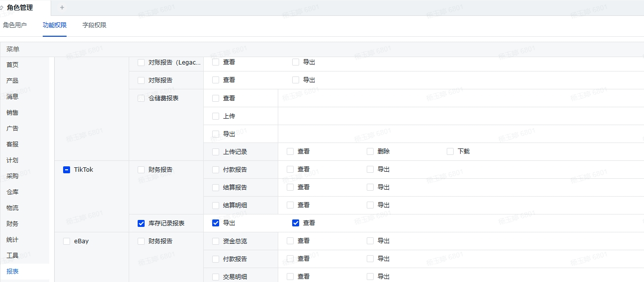Viewport: 644px width, 282px height.
Task: Check 导出 for 对账报告（Legacy）
Action: click(x=296, y=62)
